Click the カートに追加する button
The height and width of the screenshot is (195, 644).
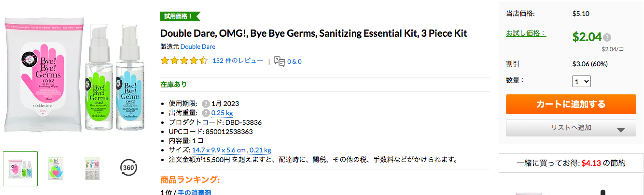571,105
